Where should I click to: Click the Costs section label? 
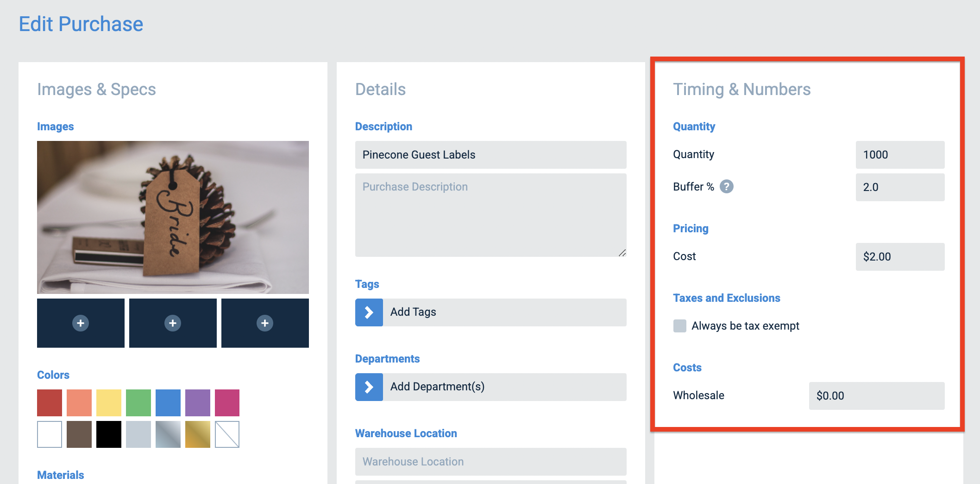687,368
